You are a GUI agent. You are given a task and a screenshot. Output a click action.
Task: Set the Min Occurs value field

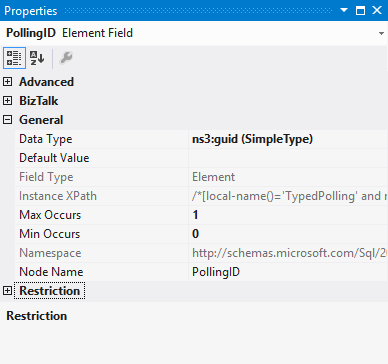point(288,234)
